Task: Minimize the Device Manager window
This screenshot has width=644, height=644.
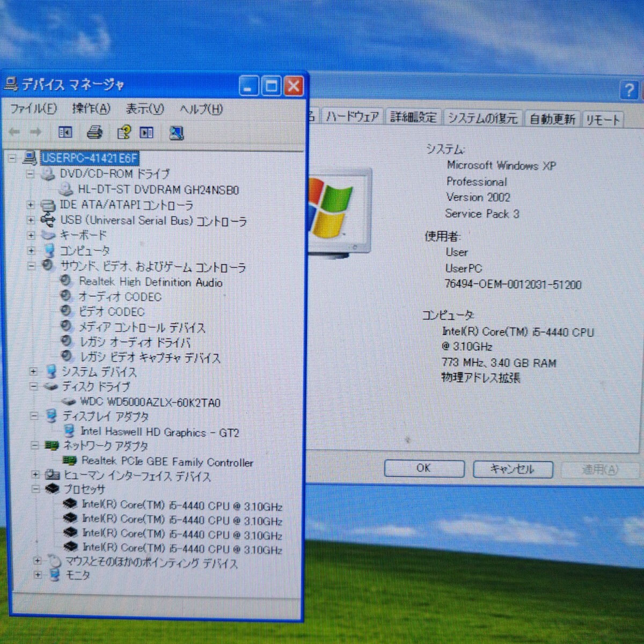Action: [x=248, y=86]
